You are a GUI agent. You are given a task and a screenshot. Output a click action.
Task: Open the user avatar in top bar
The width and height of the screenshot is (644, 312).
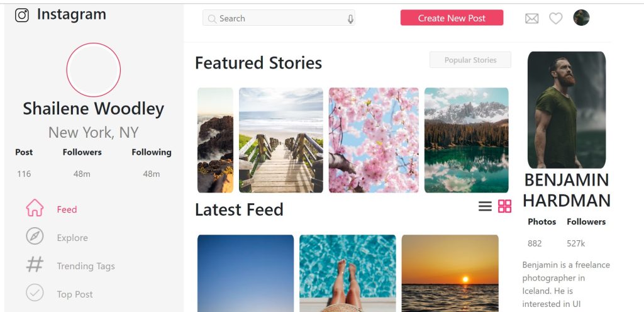(581, 18)
